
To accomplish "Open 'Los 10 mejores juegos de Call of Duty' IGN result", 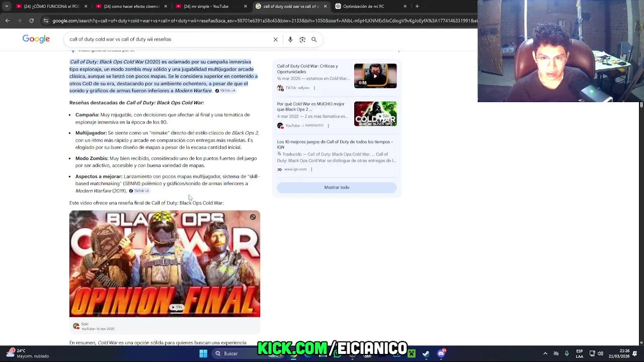I will coord(335,144).
